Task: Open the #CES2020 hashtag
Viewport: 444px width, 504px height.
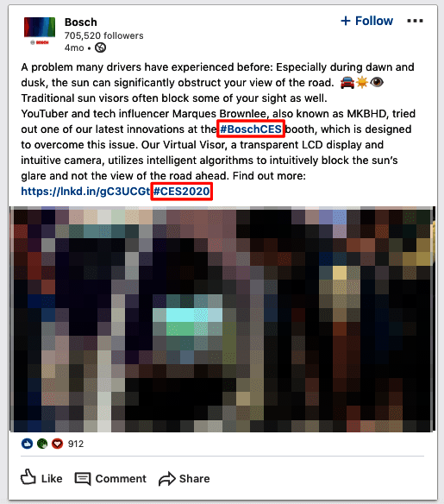Action: [x=181, y=192]
